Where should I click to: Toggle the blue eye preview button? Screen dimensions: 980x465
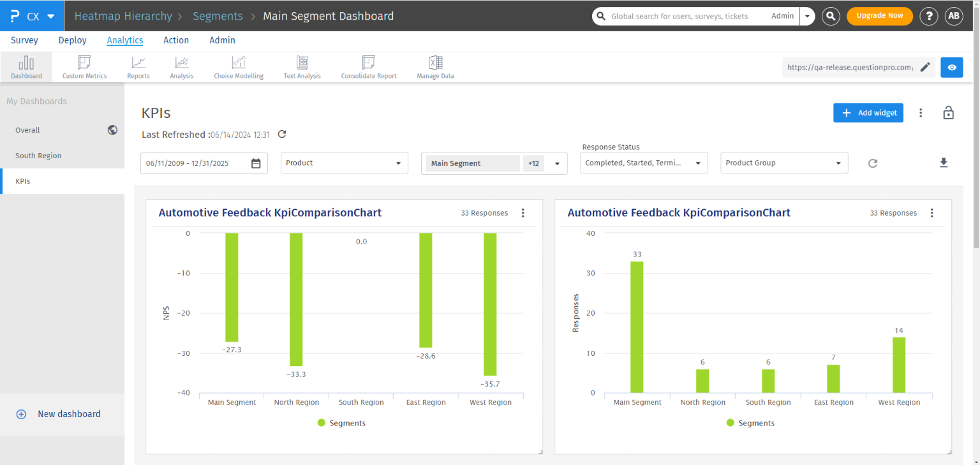(952, 67)
